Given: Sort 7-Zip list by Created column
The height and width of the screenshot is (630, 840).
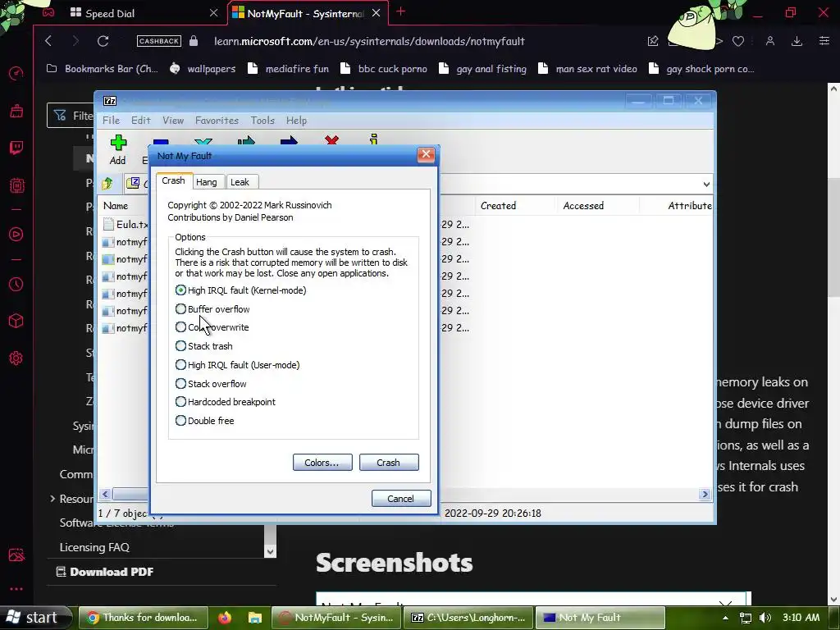Looking at the screenshot, I should [498, 206].
